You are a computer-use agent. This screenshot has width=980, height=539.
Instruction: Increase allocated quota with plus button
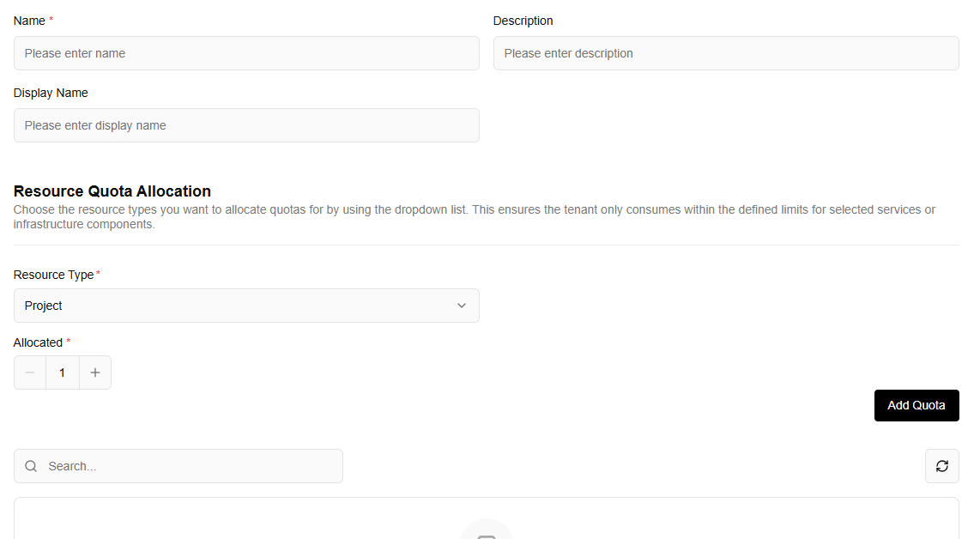95,372
